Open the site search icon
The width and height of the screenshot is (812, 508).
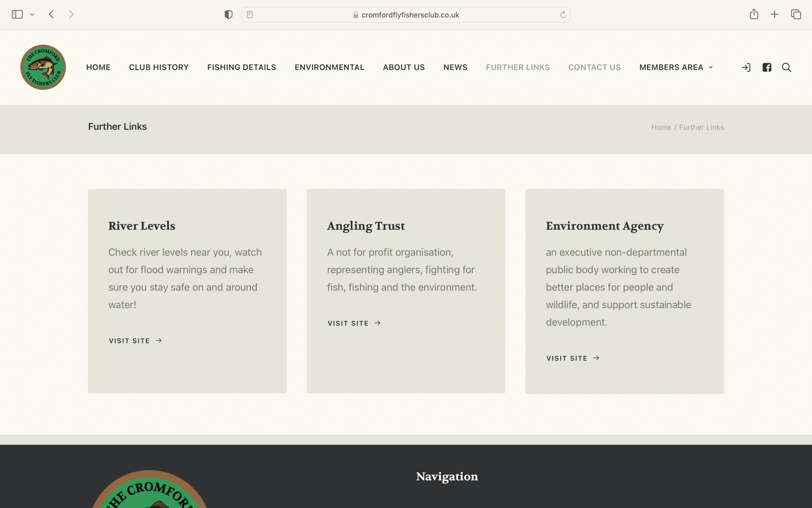coord(787,67)
